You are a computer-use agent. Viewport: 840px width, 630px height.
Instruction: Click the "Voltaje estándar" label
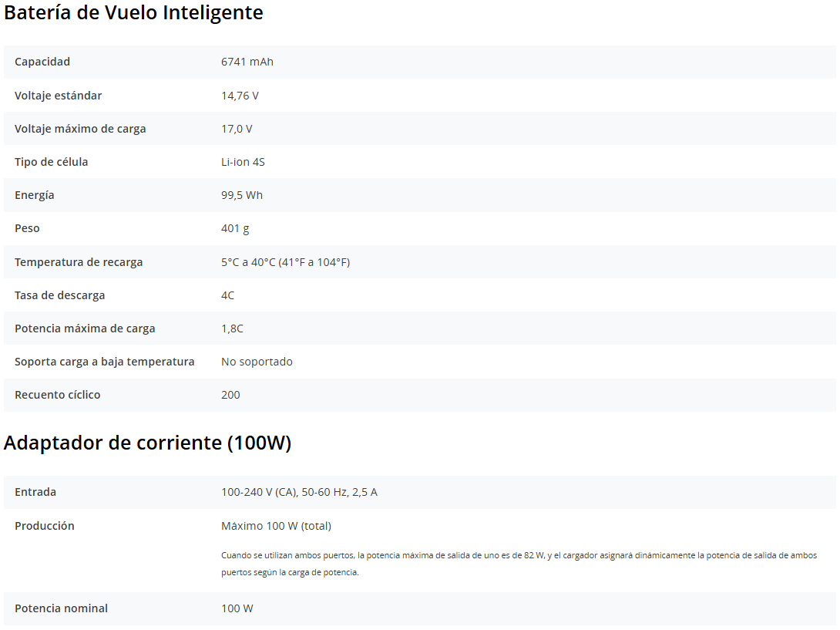(58, 96)
